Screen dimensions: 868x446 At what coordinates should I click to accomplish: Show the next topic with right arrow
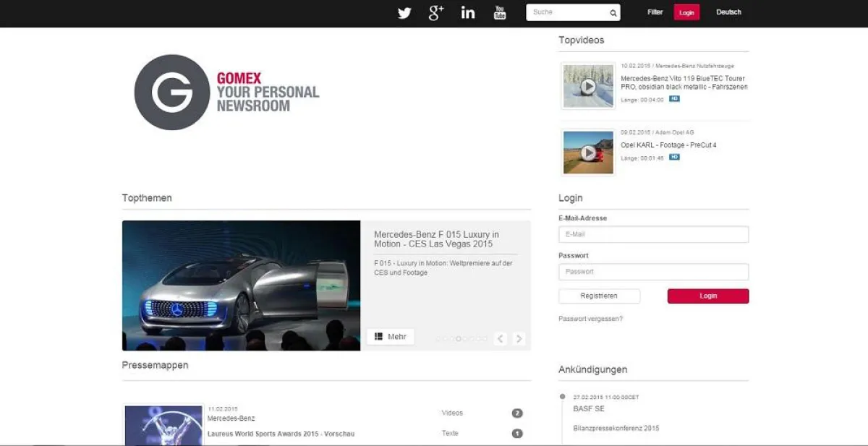click(519, 338)
